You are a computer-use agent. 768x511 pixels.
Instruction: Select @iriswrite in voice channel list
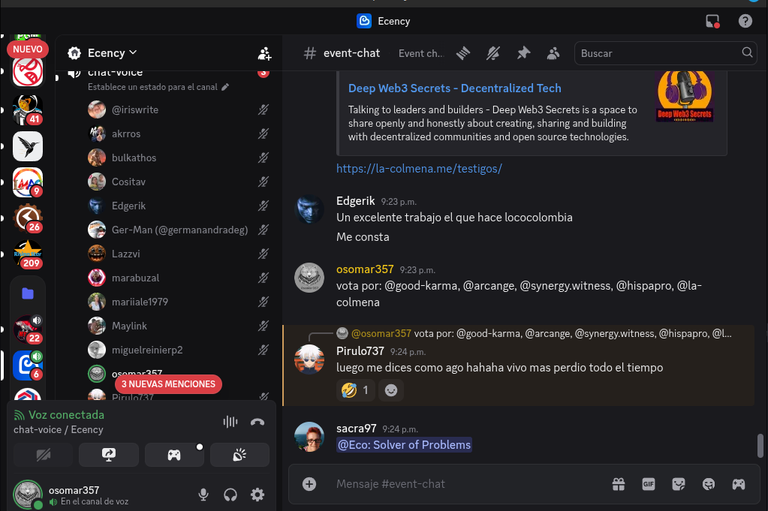[x=178, y=110]
